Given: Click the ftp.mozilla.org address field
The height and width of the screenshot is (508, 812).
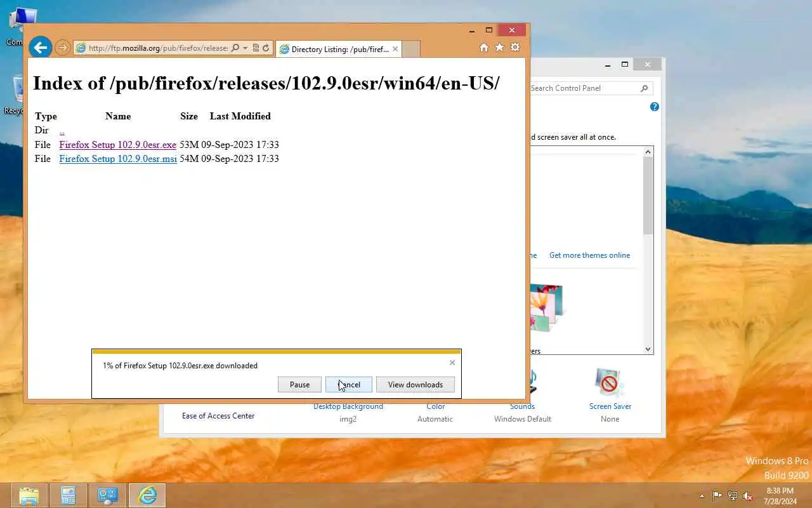Looking at the screenshot, I should coord(158,48).
